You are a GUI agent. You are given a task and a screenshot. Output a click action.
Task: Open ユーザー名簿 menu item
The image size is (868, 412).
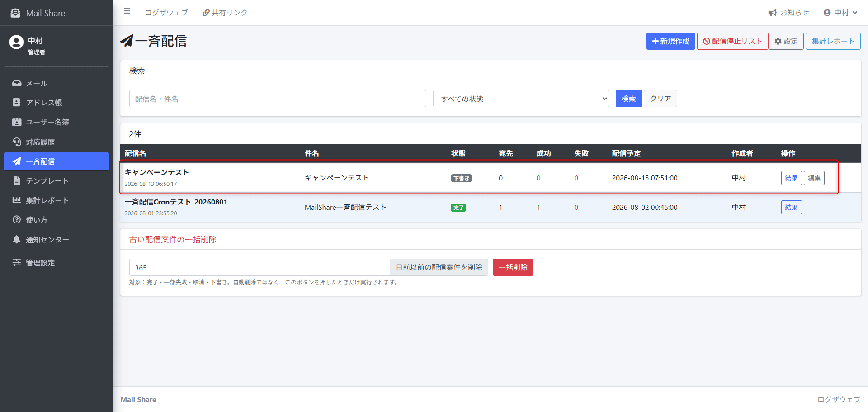click(x=57, y=122)
